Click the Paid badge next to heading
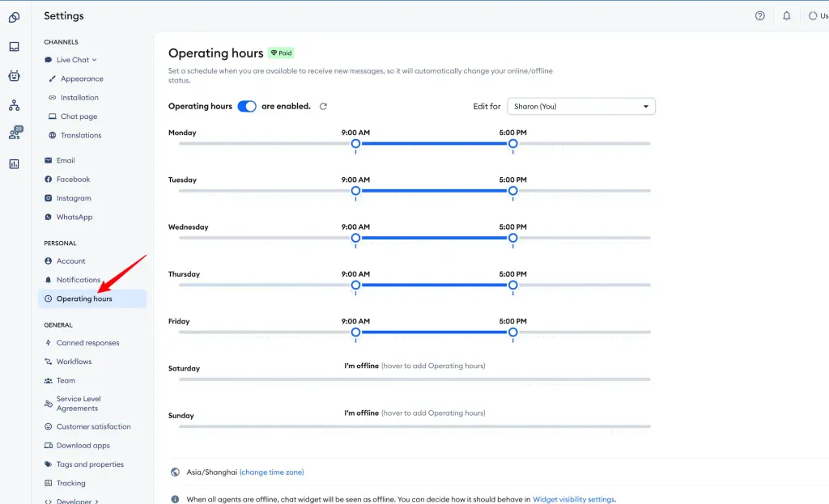Image resolution: width=829 pixels, height=504 pixels. click(x=281, y=53)
